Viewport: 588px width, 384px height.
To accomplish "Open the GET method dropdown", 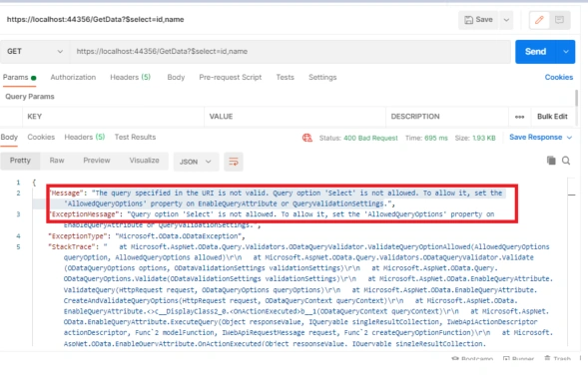I will pos(35,52).
